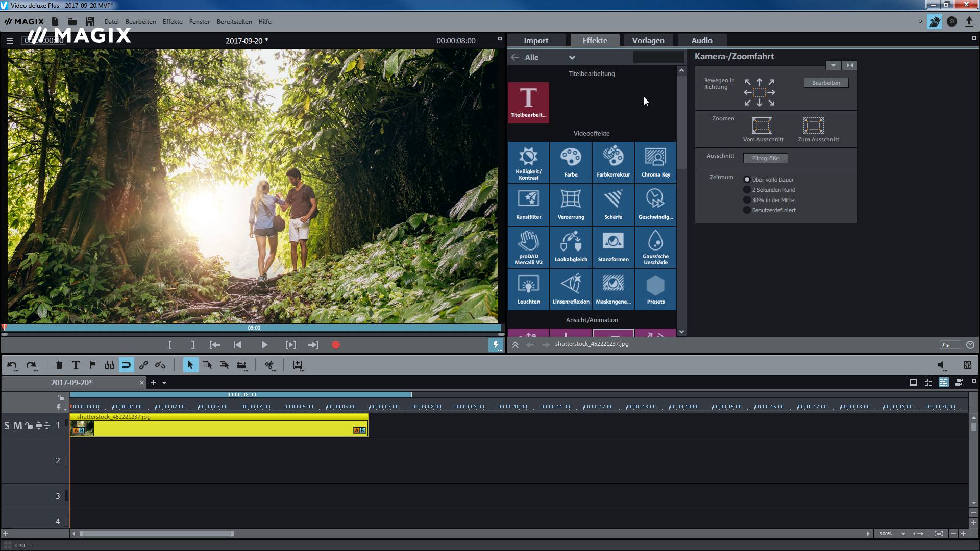
Task: Open the Effekte menu
Action: [x=173, y=22]
